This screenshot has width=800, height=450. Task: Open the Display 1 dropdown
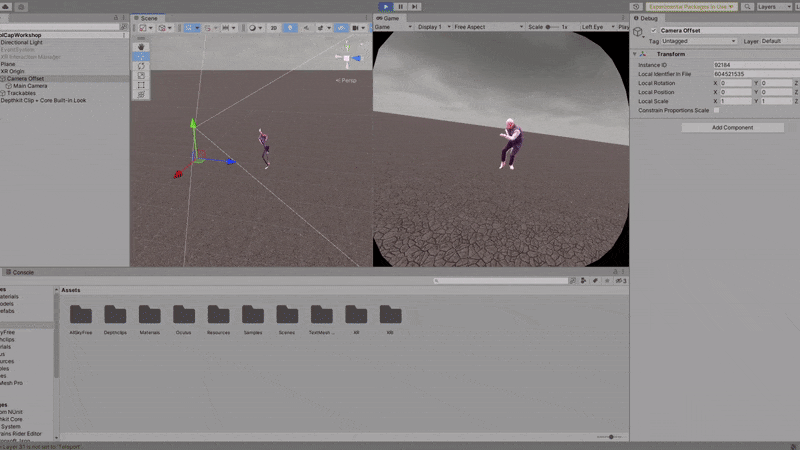coord(432,27)
